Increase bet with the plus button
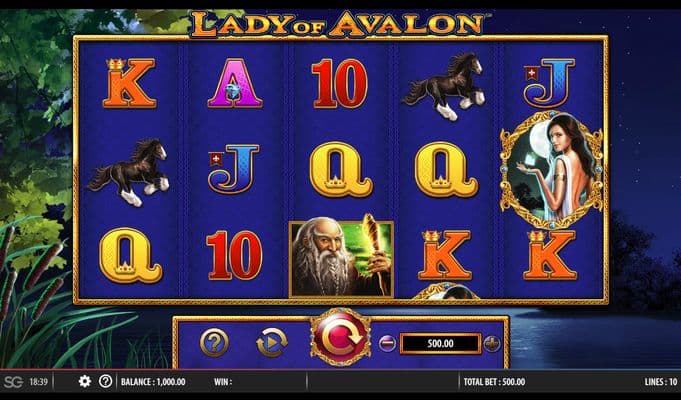Image resolution: width=681 pixels, height=400 pixels. tap(492, 344)
